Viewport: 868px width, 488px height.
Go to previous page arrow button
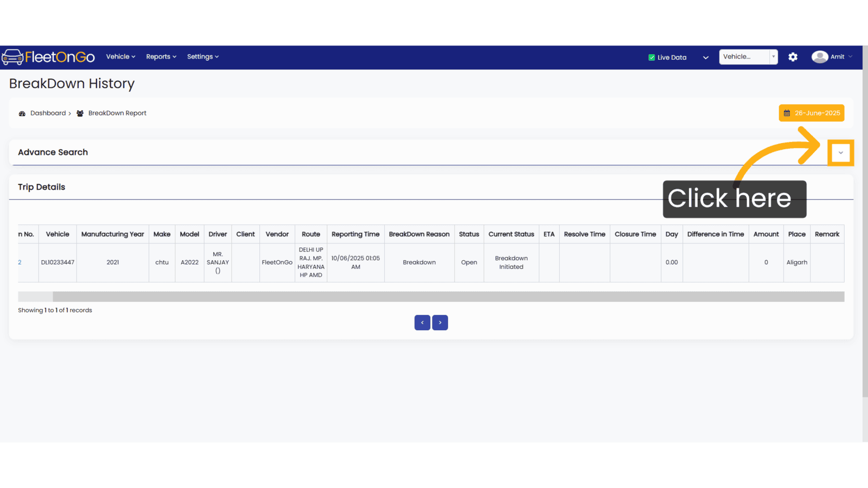pos(422,323)
